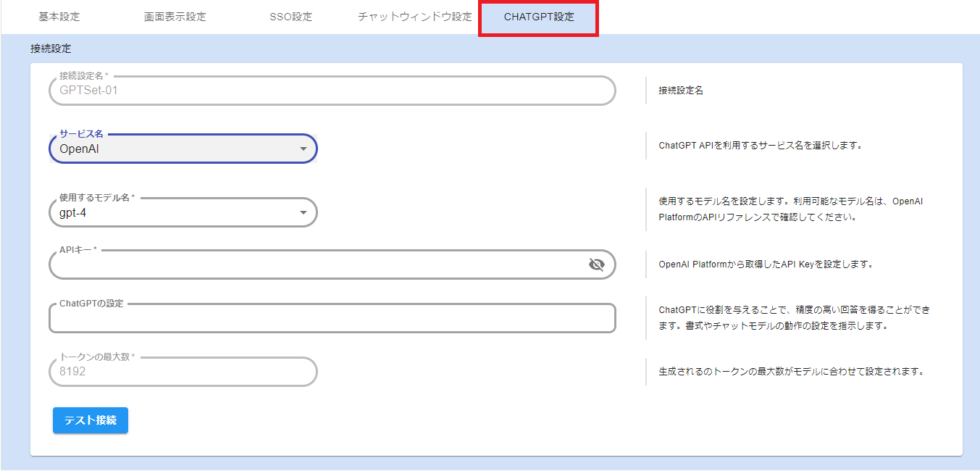Click help text about OpenAI Platform API reference
Screen dimensions: 980x471
[790, 209]
